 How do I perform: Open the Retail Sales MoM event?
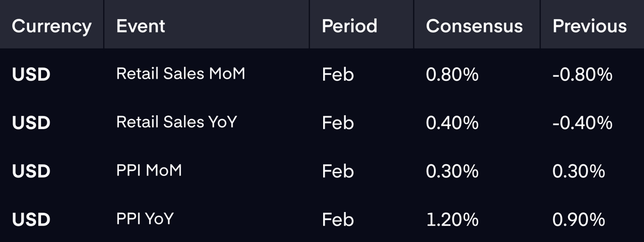pos(181,74)
